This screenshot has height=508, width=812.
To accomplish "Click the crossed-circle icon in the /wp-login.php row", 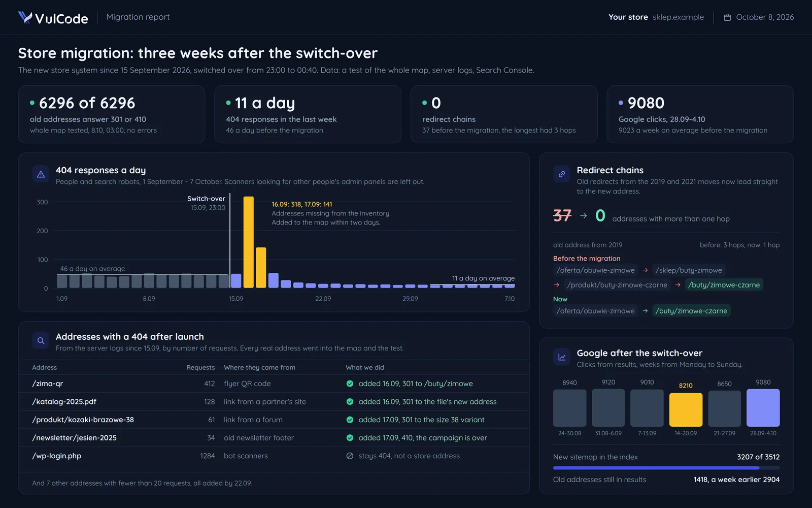I will [x=350, y=456].
